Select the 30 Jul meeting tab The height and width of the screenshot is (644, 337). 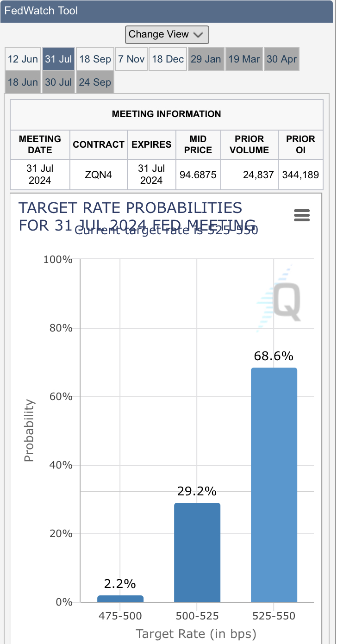point(58,82)
